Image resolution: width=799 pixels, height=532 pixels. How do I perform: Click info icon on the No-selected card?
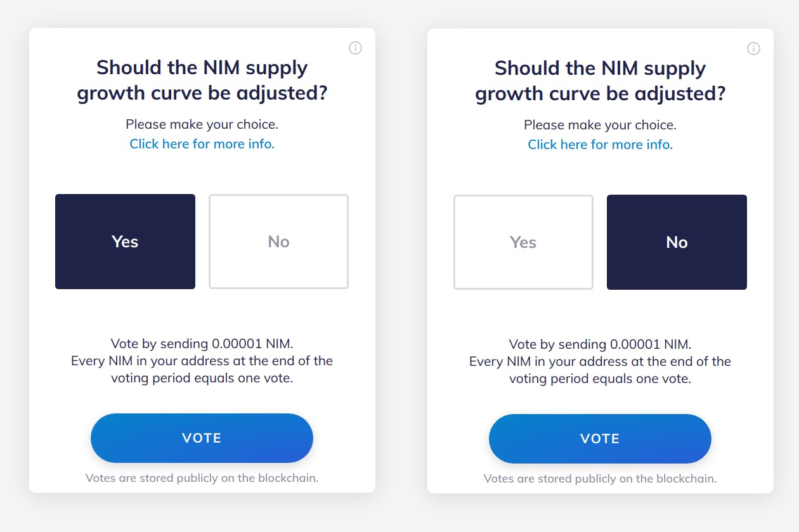753,49
